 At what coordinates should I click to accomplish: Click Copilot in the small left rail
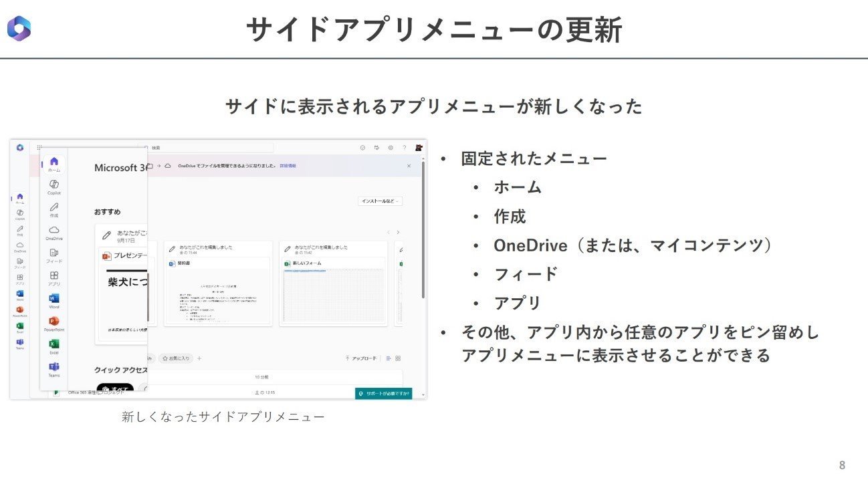click(20, 214)
